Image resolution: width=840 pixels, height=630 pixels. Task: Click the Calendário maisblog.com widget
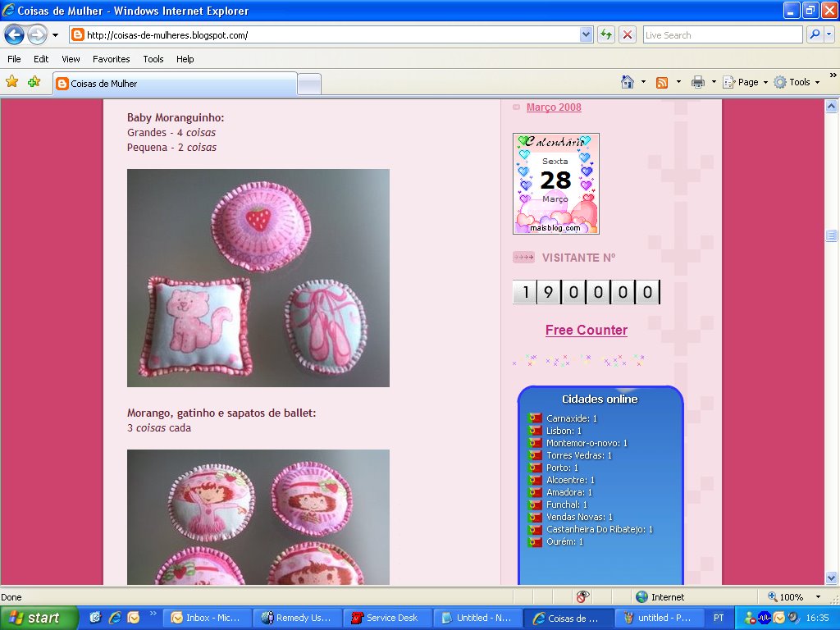coord(556,184)
